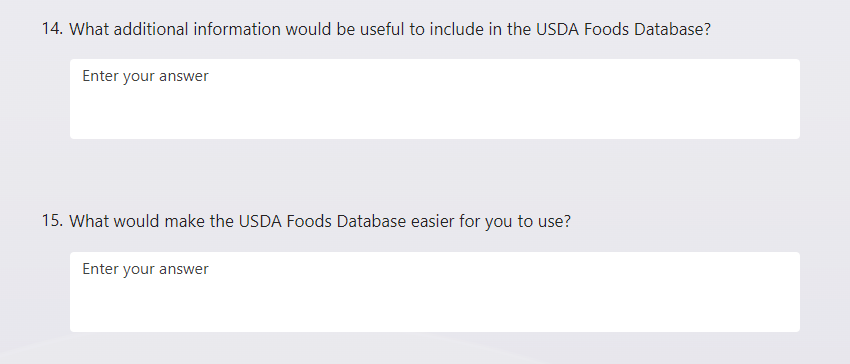Screen dimensions: 850x364
Task: Click the form background below question 15 textbox
Action: point(425,348)
